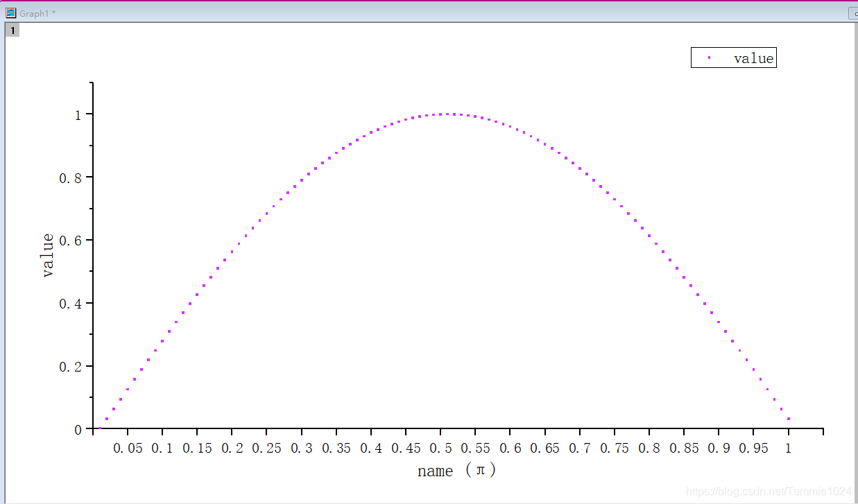This screenshot has height=504, width=858.
Task: Click the y-axis tick label 0.2
Action: [71, 367]
